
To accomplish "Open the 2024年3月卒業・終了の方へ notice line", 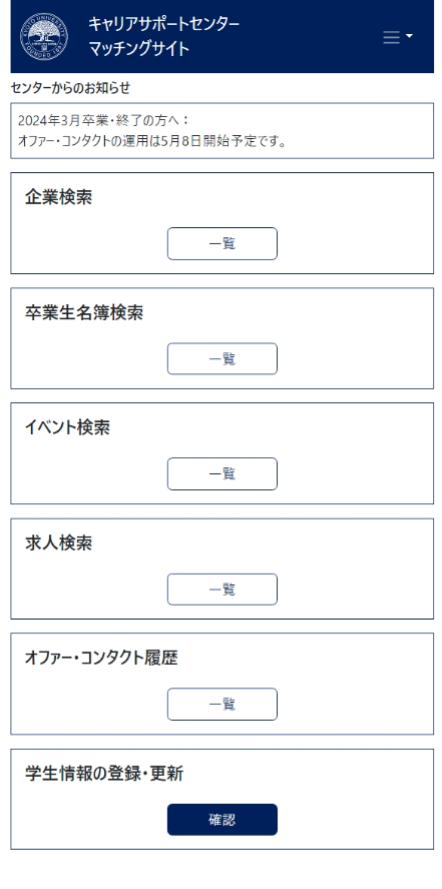I will tap(103, 120).
